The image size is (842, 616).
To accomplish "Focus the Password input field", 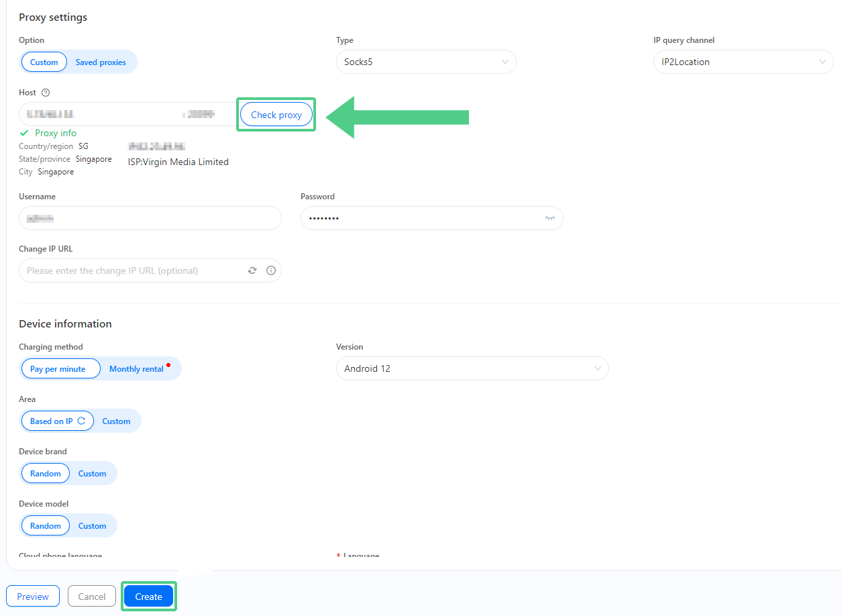I will pyautogui.click(x=432, y=218).
